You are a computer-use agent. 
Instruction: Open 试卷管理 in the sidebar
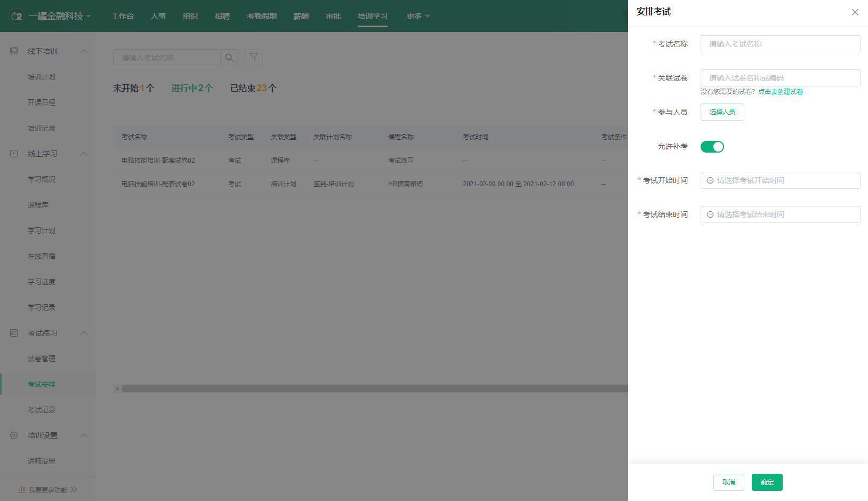click(x=42, y=359)
